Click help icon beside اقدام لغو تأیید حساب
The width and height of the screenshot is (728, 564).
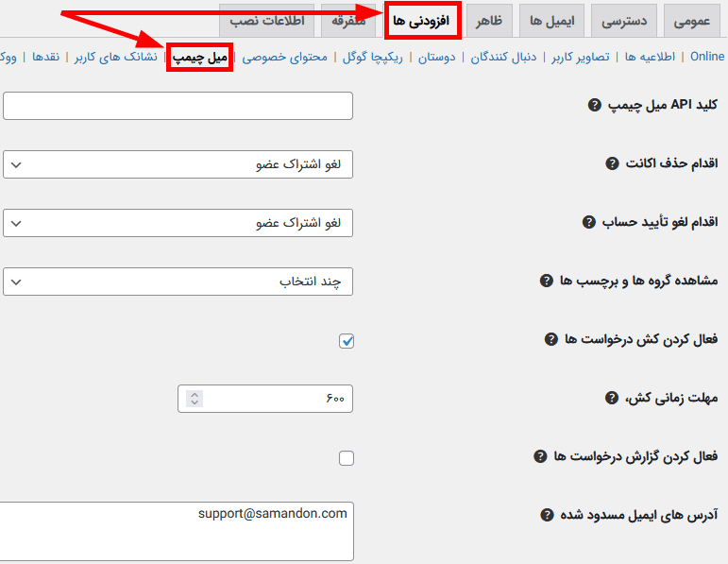click(588, 222)
